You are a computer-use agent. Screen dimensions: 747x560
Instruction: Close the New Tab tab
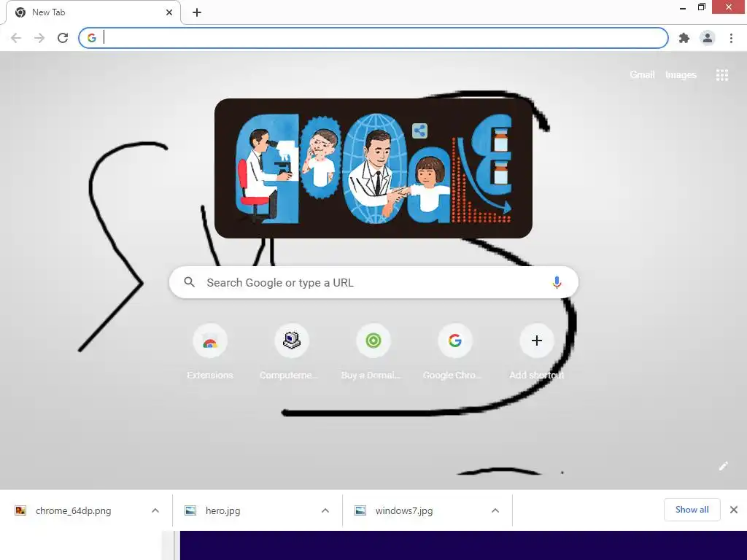click(169, 12)
